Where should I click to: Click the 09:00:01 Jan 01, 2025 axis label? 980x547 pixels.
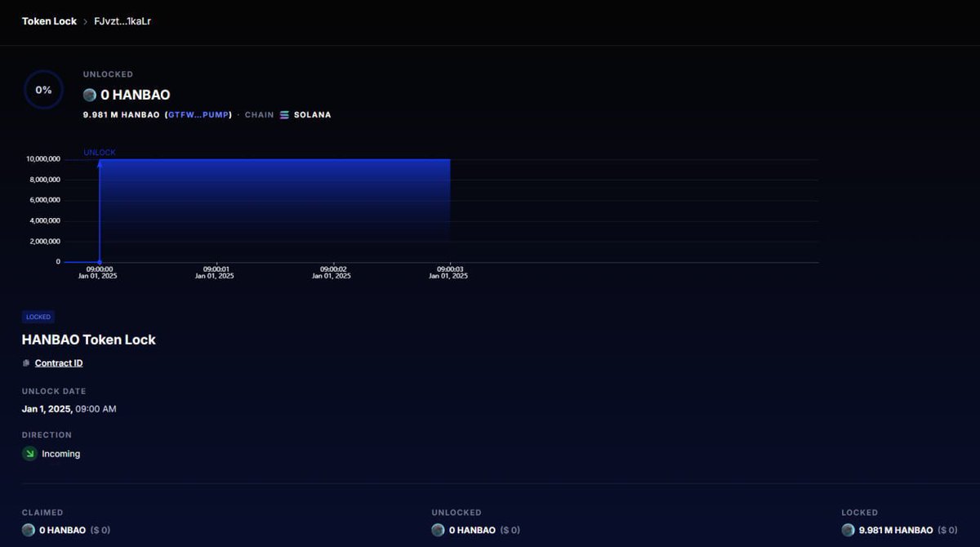(215, 272)
